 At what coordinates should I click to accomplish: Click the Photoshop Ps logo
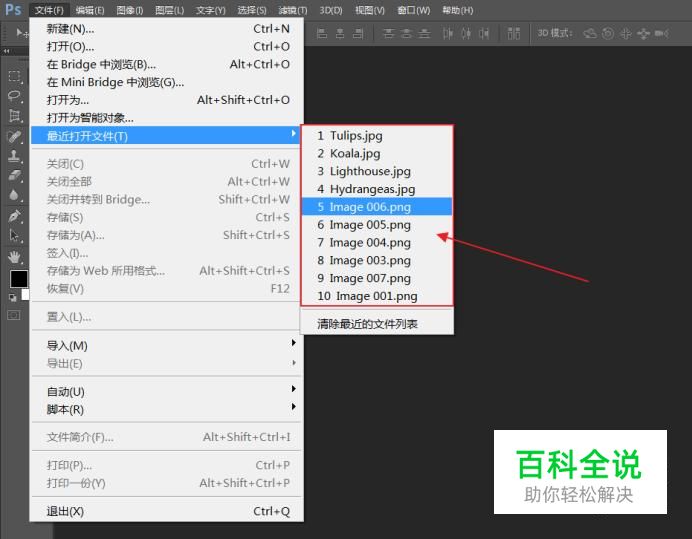pos(13,10)
